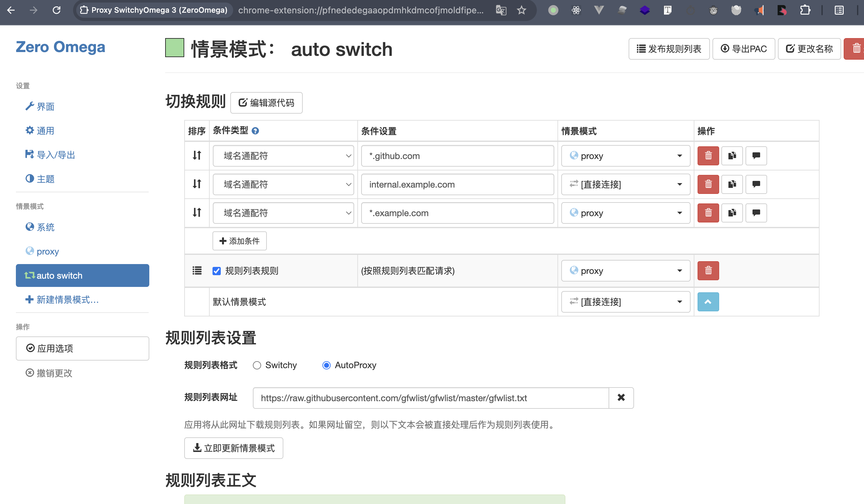Open browser Extensions puzzle icon
The image size is (864, 504).
click(x=805, y=10)
